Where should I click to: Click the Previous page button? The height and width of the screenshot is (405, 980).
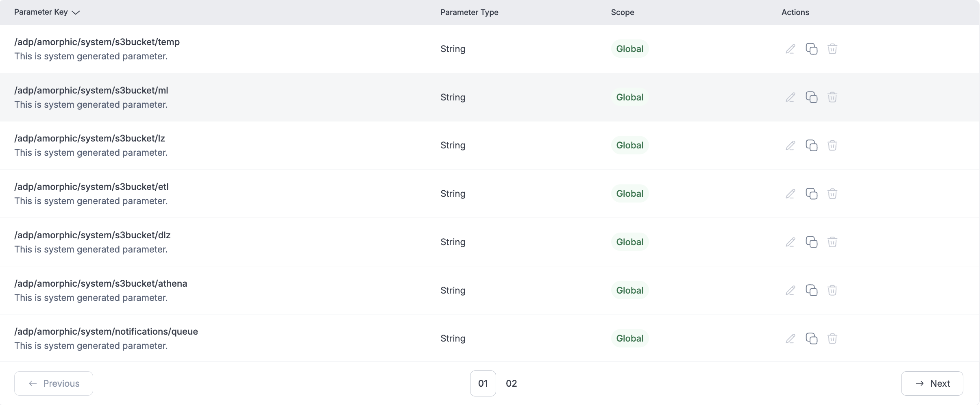[x=54, y=383]
